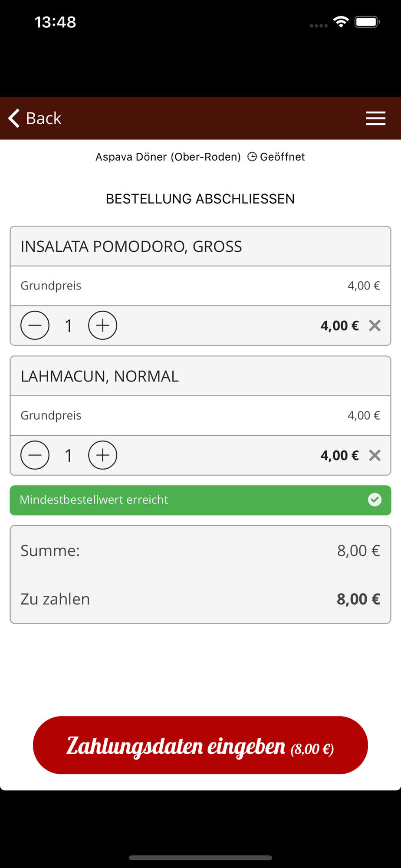The width and height of the screenshot is (401, 868).
Task: Decrease Lahmacun quantity with minus icon
Action: click(x=35, y=455)
